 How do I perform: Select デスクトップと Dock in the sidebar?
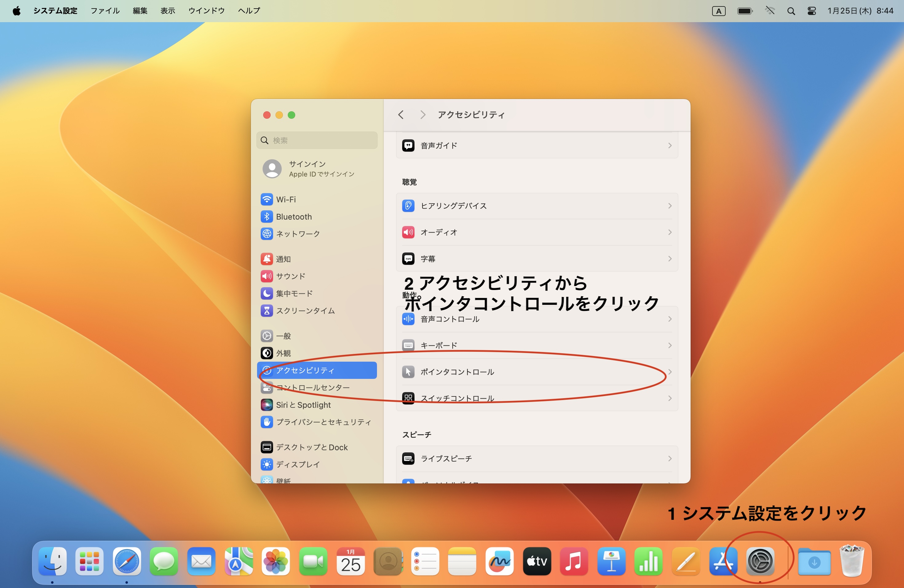click(317, 447)
